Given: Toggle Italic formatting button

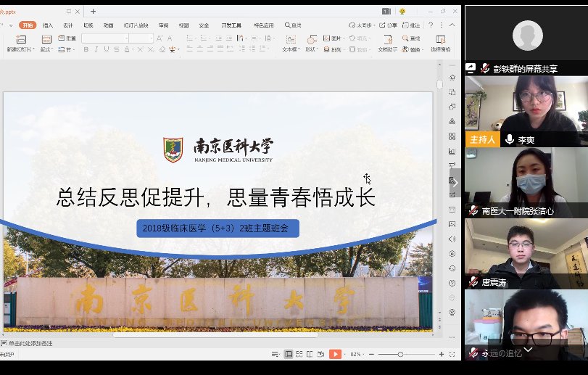Looking at the screenshot, I should [96, 50].
